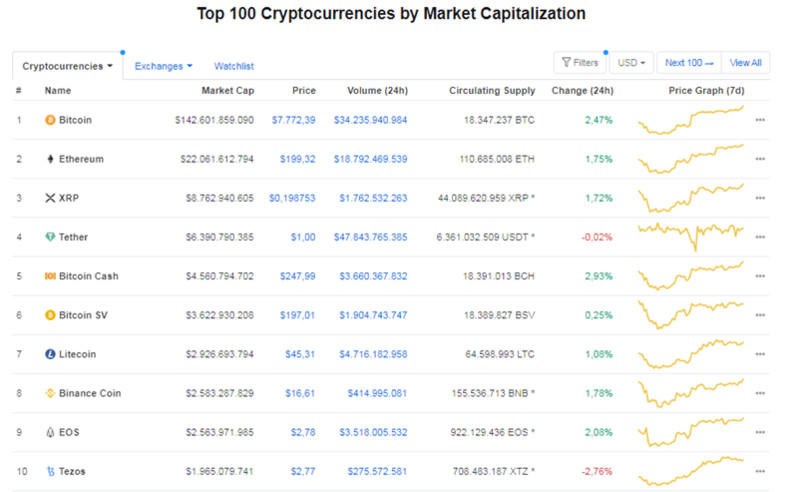This screenshot has height=492, width=798.
Task: Click the Binance Coin logo icon
Action: click(x=50, y=393)
